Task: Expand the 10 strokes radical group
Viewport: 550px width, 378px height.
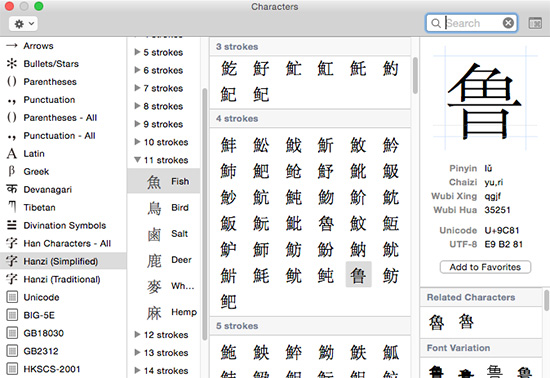Action: coord(137,142)
